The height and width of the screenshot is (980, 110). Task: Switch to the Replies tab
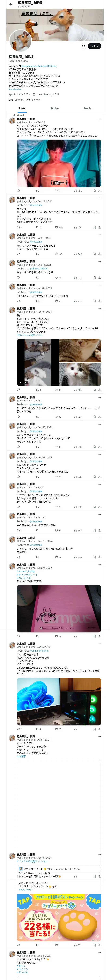point(55,108)
